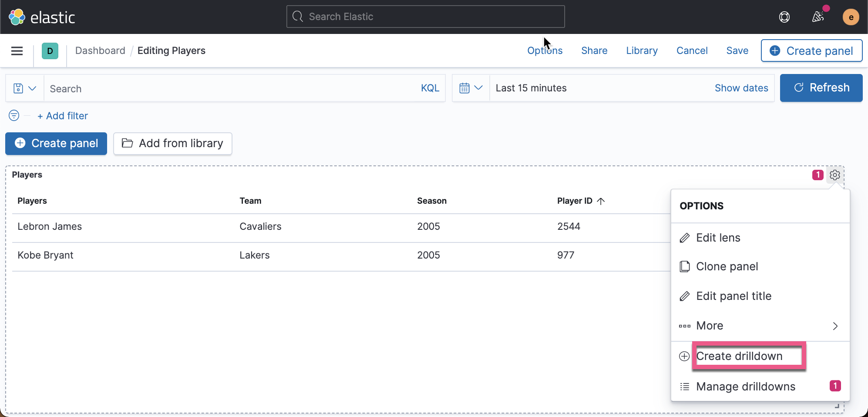Click the panel drilldown count badge
The width and height of the screenshot is (868, 417).
(x=818, y=175)
